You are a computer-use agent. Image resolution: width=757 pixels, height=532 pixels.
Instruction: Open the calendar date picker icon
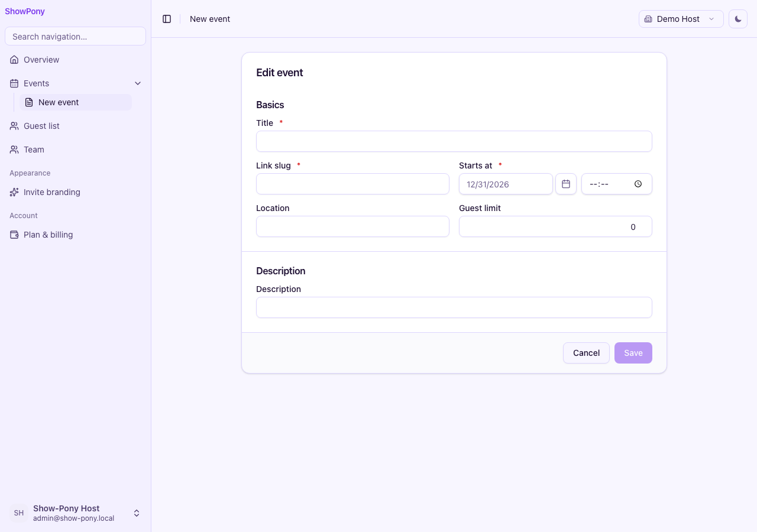coord(566,184)
